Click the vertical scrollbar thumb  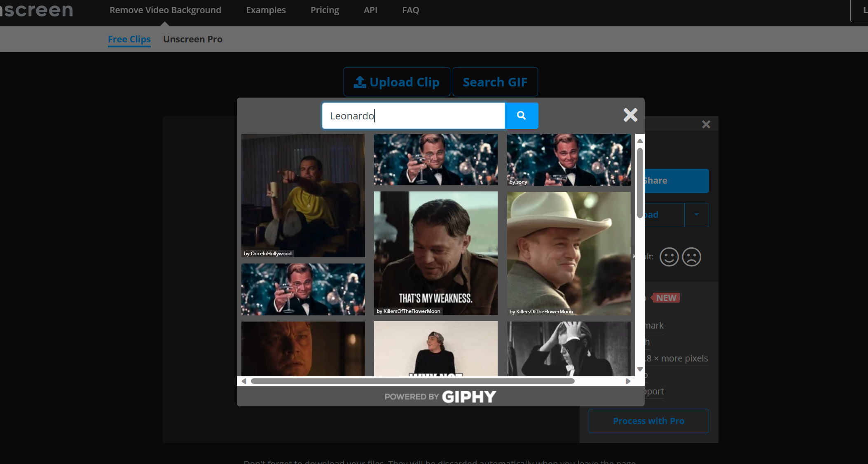pos(640,183)
